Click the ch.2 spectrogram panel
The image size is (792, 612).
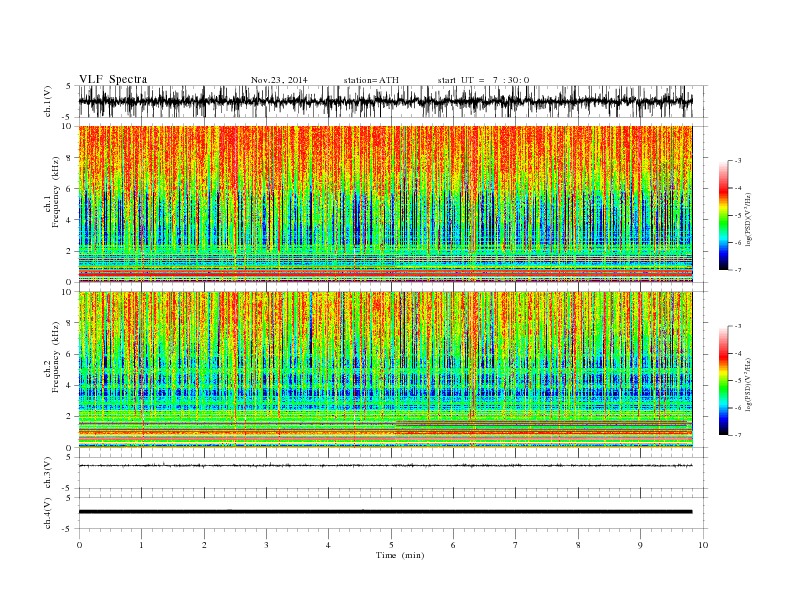click(385, 370)
